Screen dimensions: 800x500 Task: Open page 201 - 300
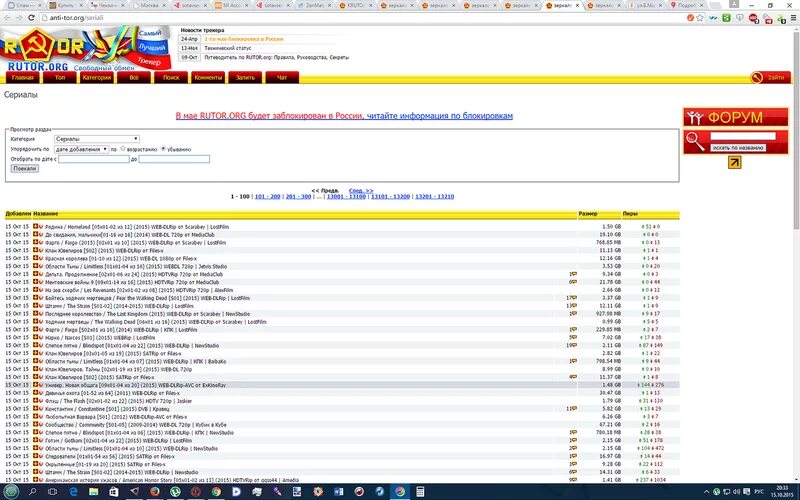[x=298, y=196]
